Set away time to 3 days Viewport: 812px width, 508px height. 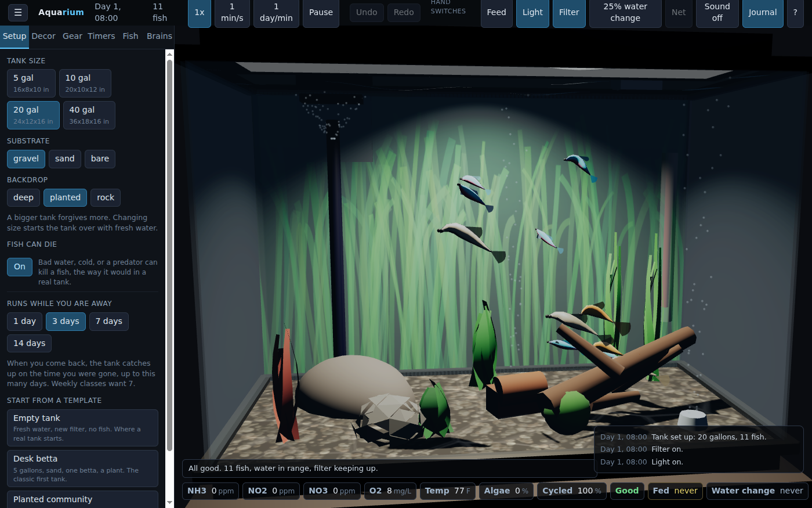coord(66,321)
